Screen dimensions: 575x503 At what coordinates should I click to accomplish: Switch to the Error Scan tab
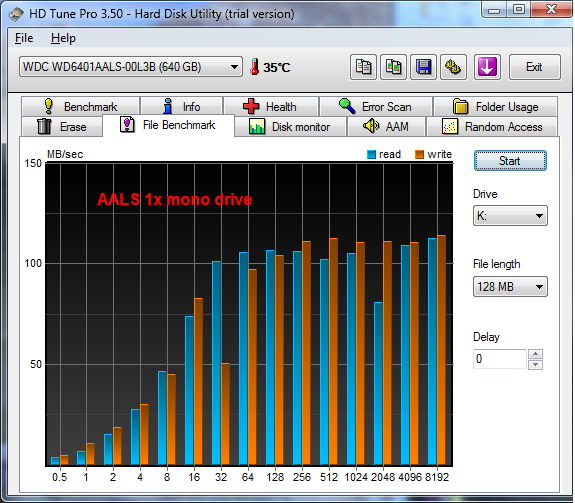(x=376, y=107)
